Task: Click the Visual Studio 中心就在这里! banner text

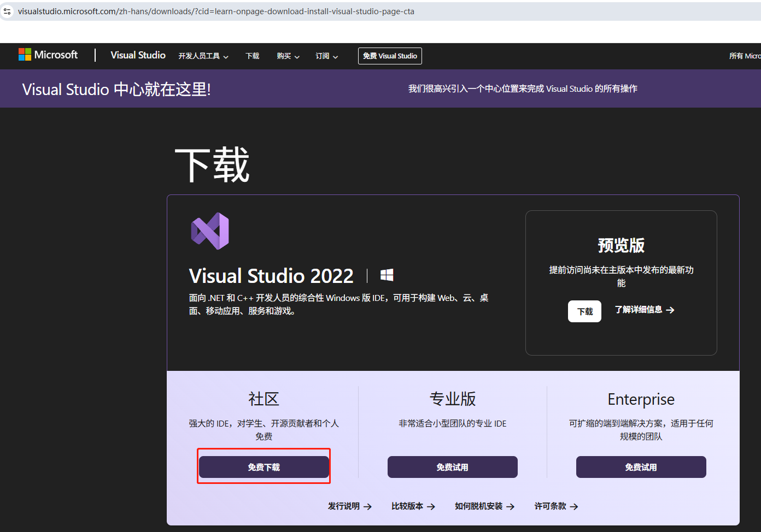Action: tap(116, 89)
